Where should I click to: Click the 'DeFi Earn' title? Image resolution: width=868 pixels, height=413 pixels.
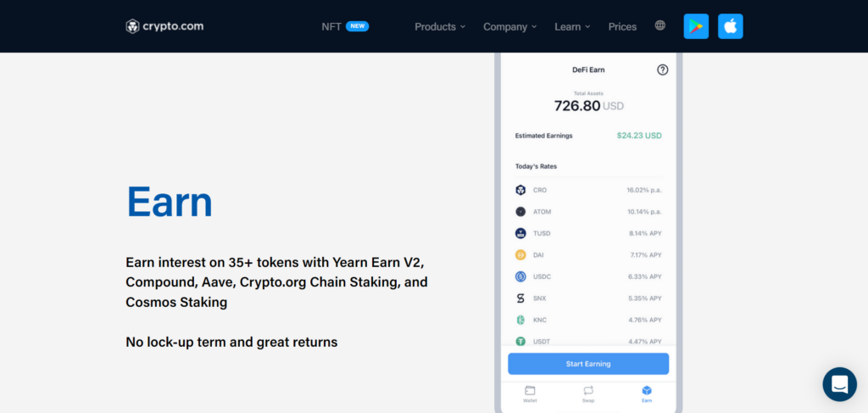coord(588,70)
